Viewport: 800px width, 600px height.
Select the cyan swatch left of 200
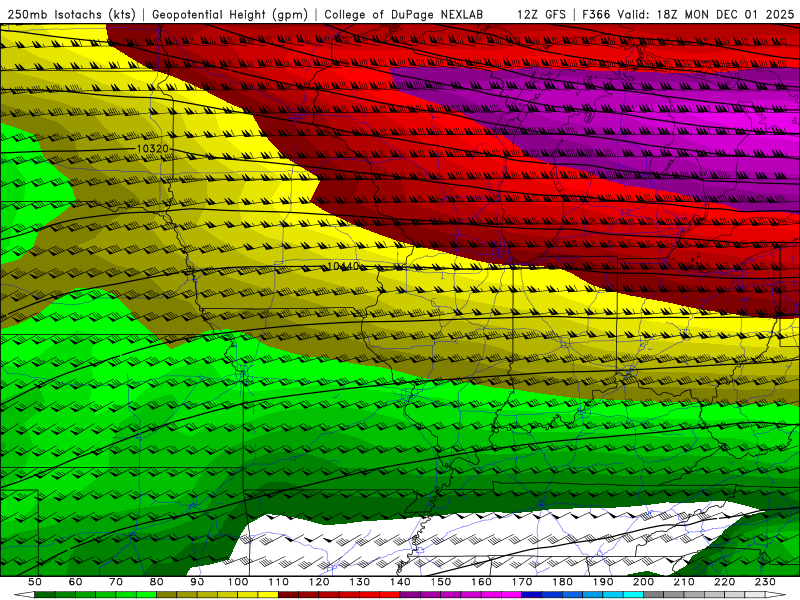(634, 595)
